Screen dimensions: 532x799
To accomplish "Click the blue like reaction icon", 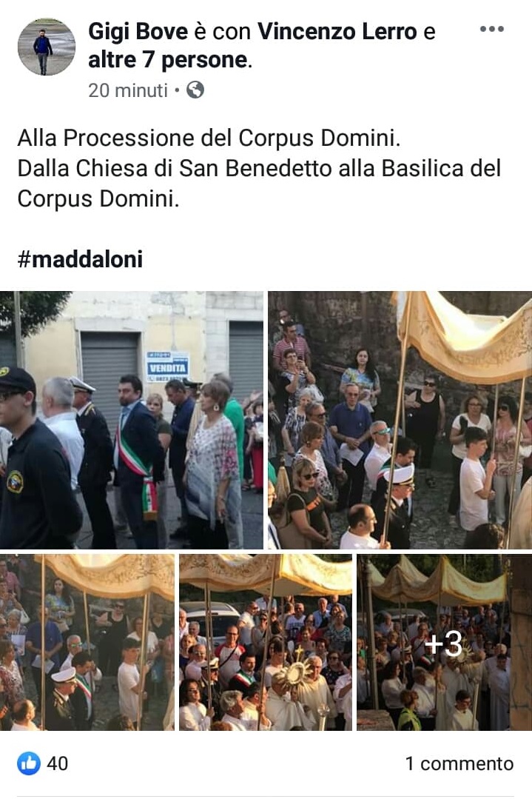I will 29,763.
